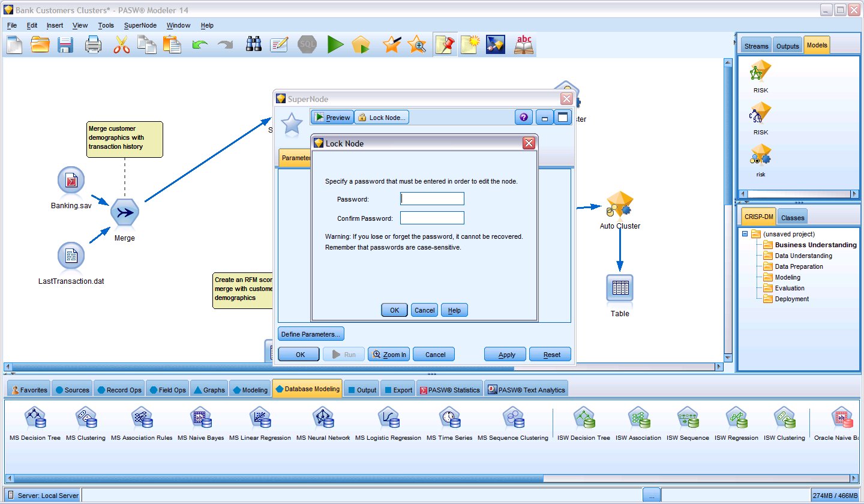Image resolution: width=864 pixels, height=504 pixels.
Task: Open a stream with the folder icon
Action: [40, 45]
